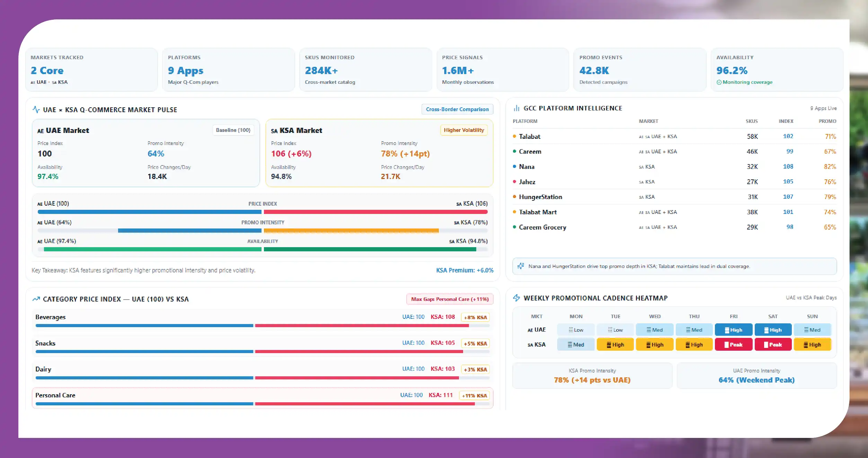Select the Talabat row name
Image resolution: width=868 pixels, height=458 pixels.
pos(530,136)
